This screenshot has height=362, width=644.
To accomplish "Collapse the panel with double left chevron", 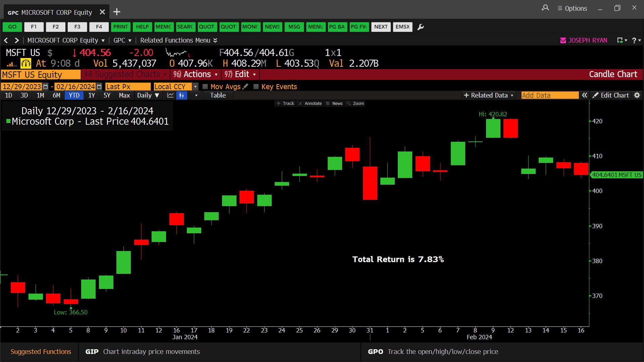I will tap(584, 96).
